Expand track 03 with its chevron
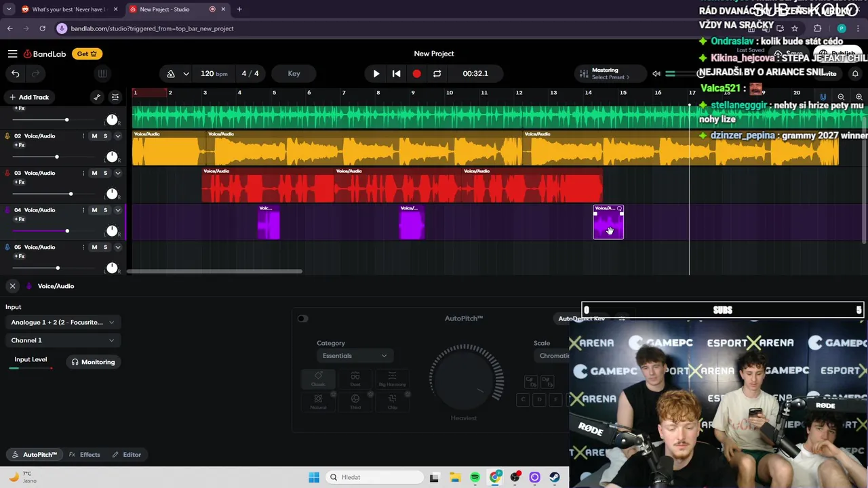This screenshot has width=868, height=488. click(x=117, y=173)
